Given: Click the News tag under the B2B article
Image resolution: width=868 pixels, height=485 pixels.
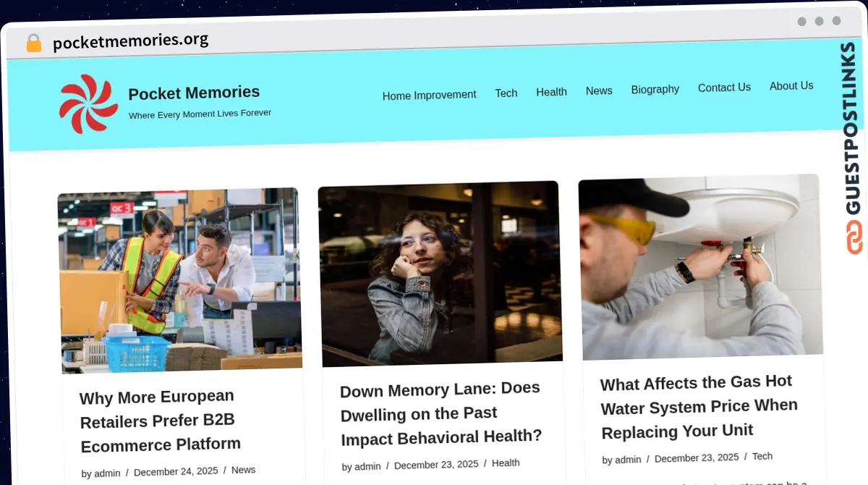Looking at the screenshot, I should pyautogui.click(x=243, y=470).
